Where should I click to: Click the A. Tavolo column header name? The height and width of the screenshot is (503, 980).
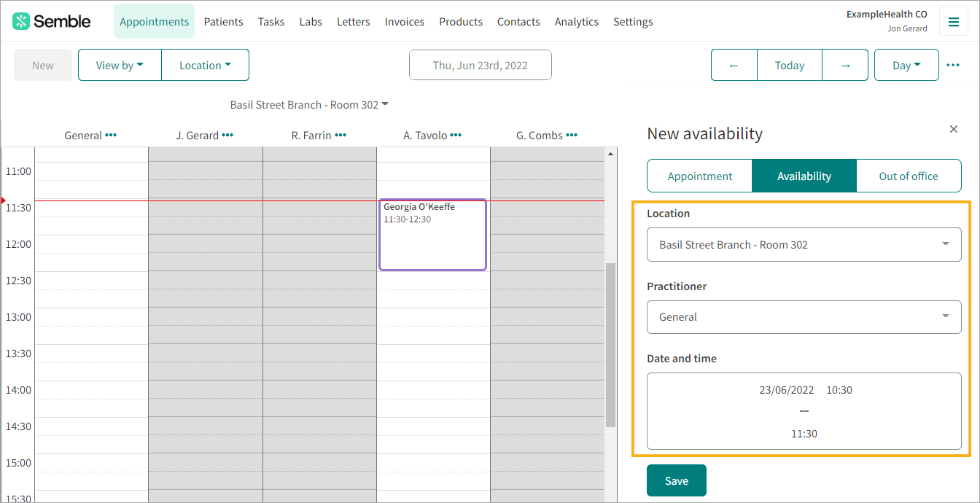pyautogui.click(x=425, y=135)
